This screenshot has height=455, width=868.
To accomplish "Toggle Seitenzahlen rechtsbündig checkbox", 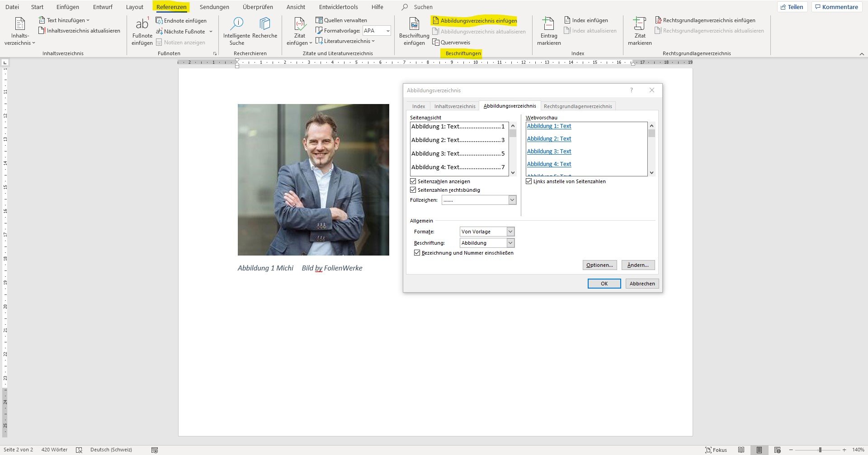I will point(413,190).
